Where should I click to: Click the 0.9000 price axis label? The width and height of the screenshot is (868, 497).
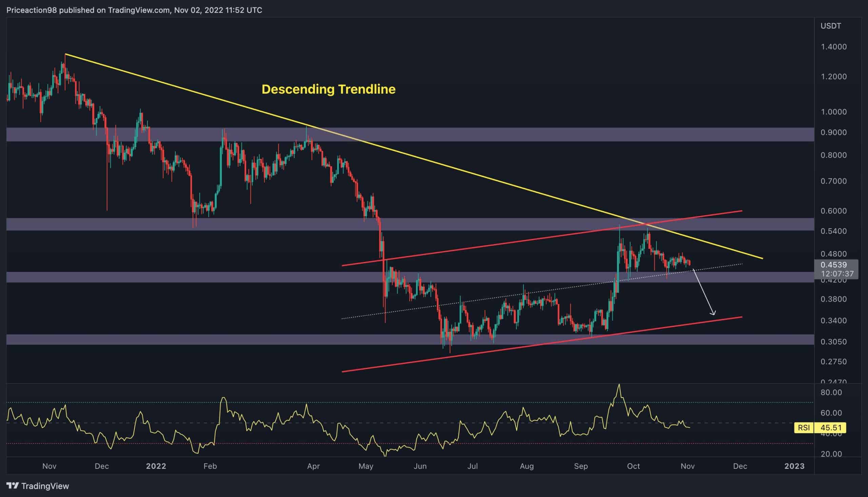click(x=833, y=132)
